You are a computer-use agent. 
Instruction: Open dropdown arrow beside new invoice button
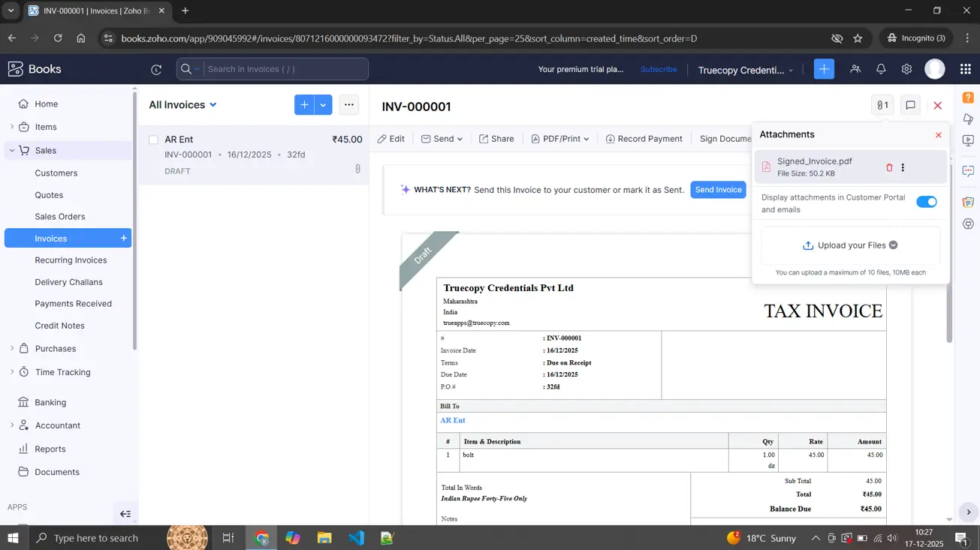(323, 105)
